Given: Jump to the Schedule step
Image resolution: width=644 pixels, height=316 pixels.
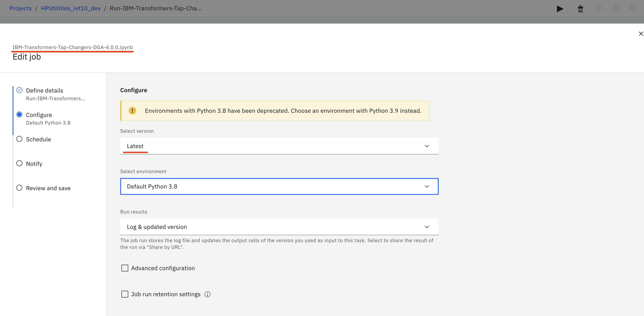Looking at the screenshot, I should tap(38, 139).
